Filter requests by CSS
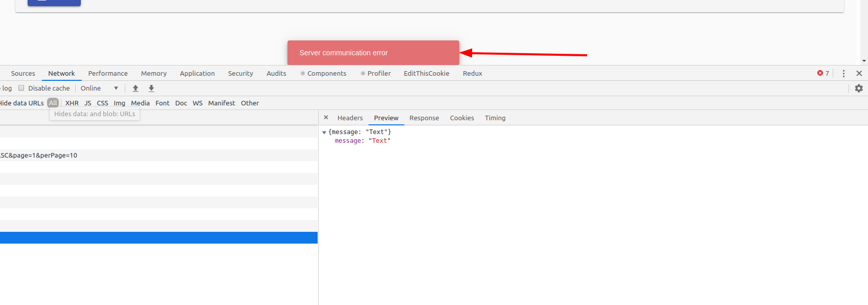This screenshot has width=868, height=305. (103, 103)
